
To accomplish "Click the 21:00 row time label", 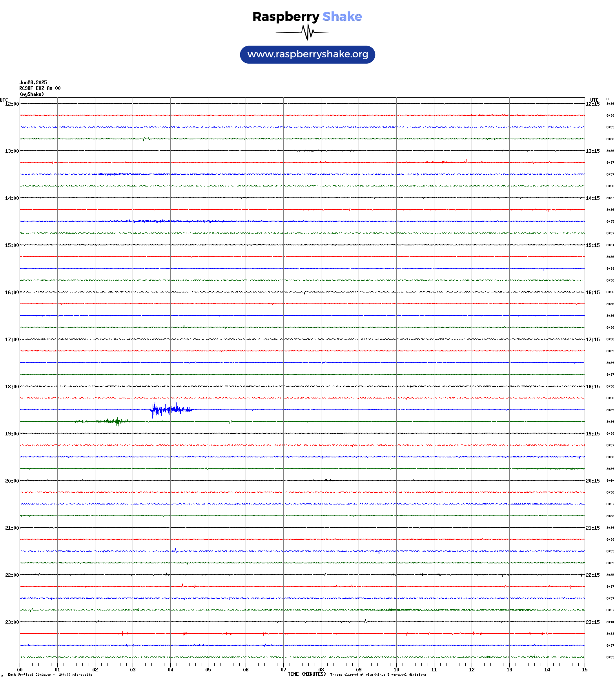I will click(x=12, y=528).
